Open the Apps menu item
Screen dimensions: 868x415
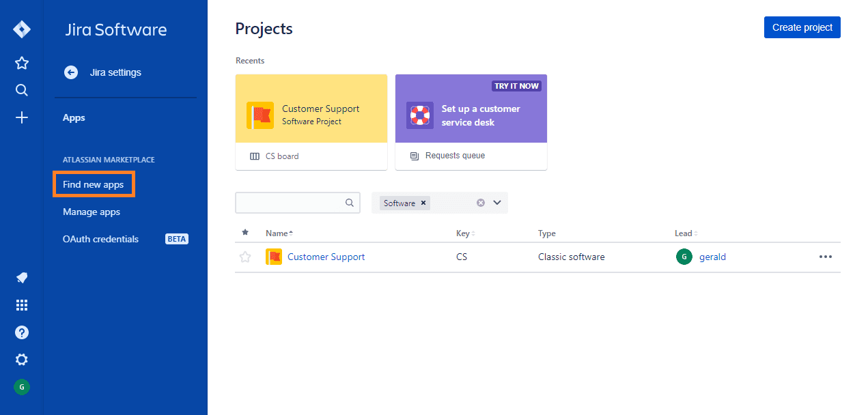(x=74, y=117)
